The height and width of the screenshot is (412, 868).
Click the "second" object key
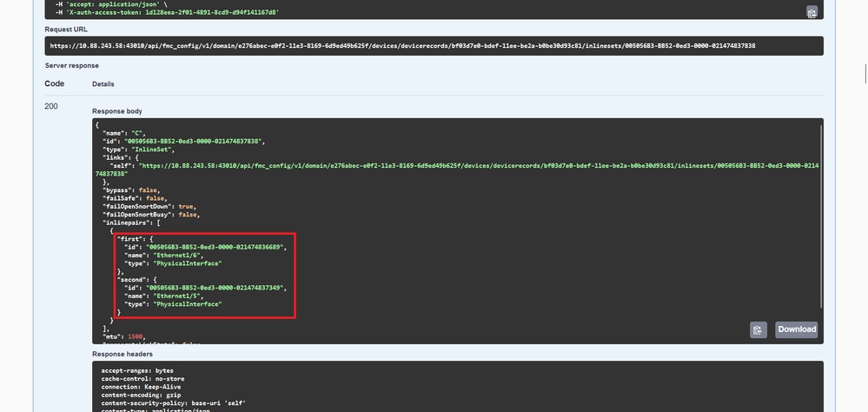(131, 280)
